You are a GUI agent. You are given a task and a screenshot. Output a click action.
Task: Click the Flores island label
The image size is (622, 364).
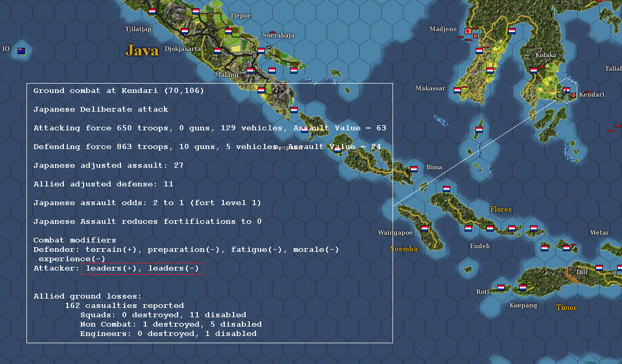pos(501,209)
